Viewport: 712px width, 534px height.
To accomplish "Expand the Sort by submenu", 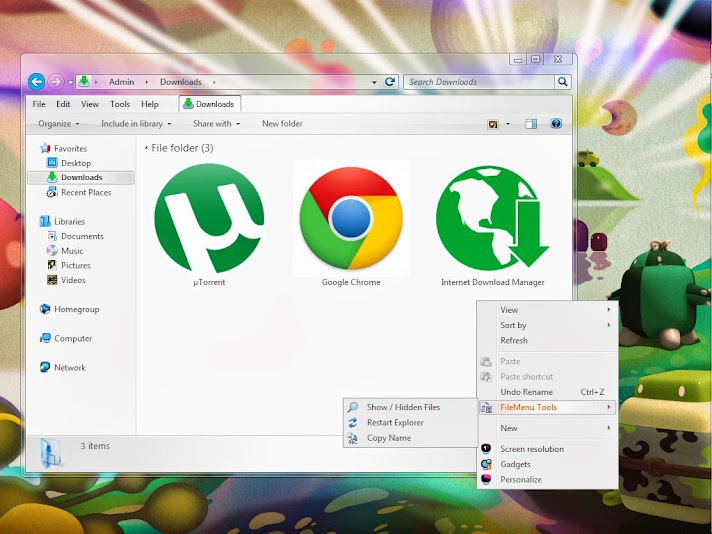I will pyautogui.click(x=547, y=325).
